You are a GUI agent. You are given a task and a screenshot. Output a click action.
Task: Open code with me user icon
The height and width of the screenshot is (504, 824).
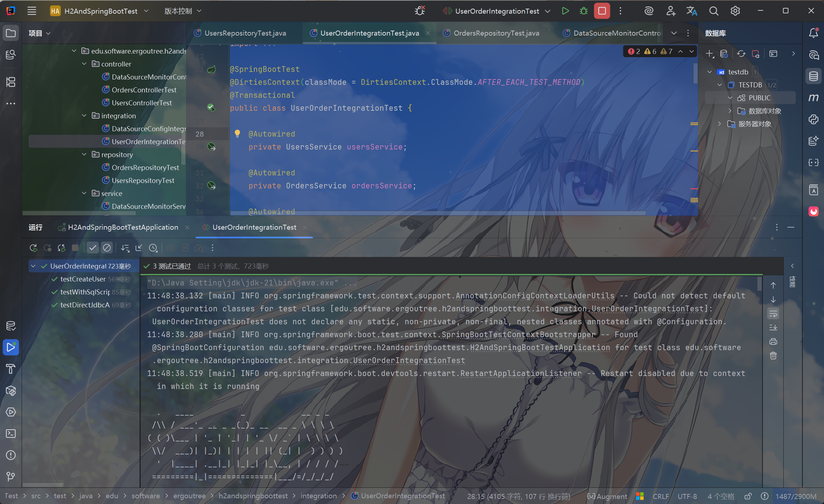pyautogui.click(x=670, y=11)
